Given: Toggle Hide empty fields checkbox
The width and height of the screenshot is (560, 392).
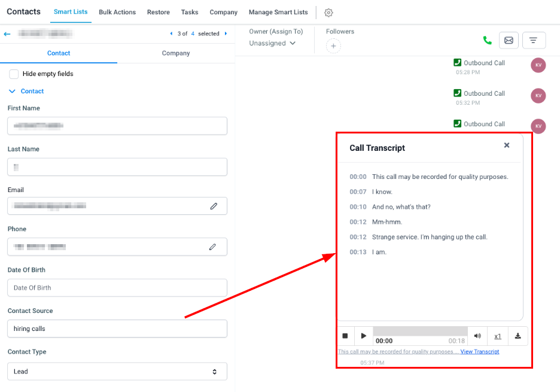Looking at the screenshot, I should click(x=14, y=74).
